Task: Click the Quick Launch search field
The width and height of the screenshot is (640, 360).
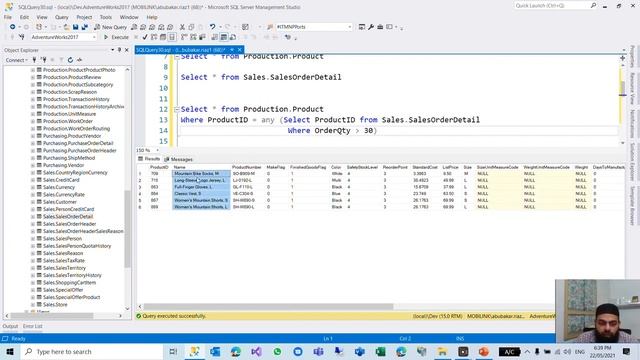Action: click(x=552, y=6)
